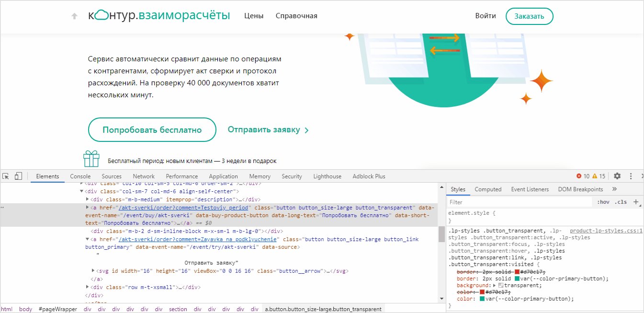Screen dimensions: 644x313
Task: Open the Memory tab
Action: click(x=260, y=176)
